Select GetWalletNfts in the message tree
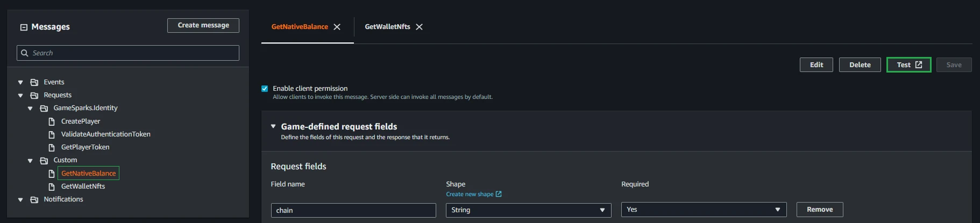 click(x=83, y=186)
